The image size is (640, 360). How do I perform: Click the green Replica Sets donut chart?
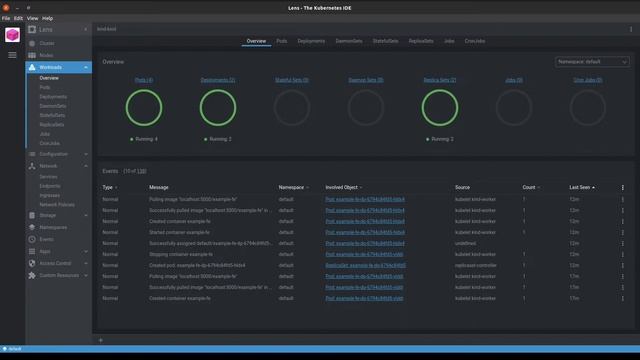[440, 108]
